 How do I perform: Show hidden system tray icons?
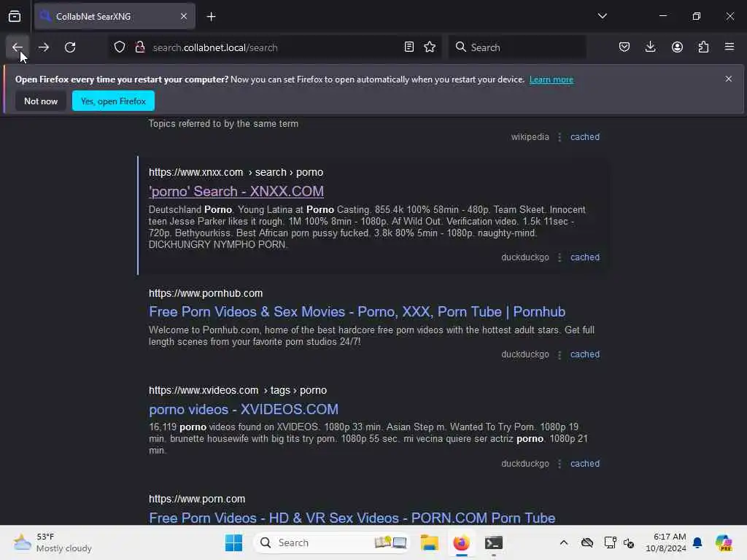(564, 542)
